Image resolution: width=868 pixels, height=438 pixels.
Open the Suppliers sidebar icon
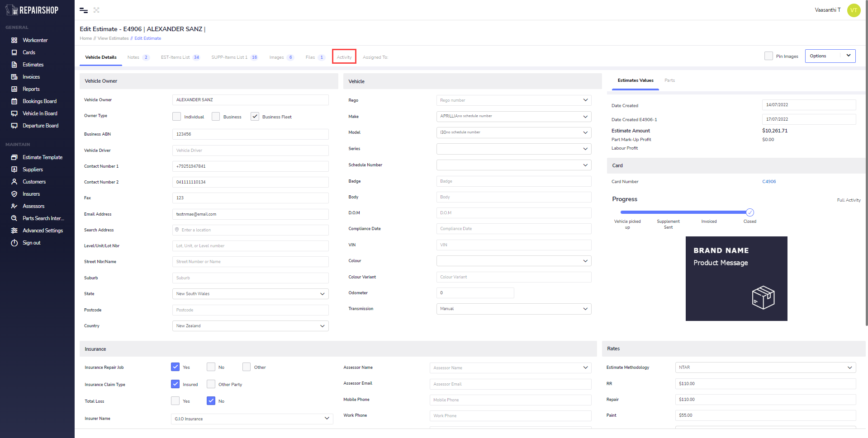pyautogui.click(x=14, y=170)
